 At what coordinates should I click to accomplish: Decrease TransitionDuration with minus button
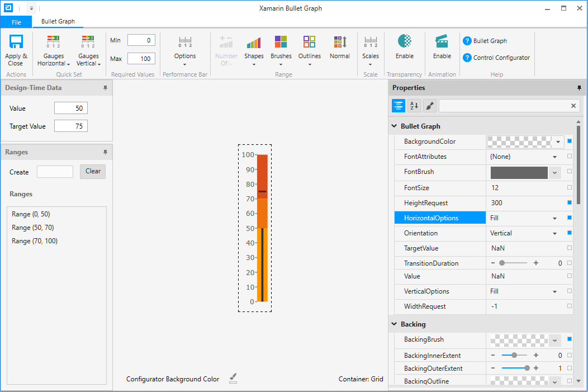[493, 263]
